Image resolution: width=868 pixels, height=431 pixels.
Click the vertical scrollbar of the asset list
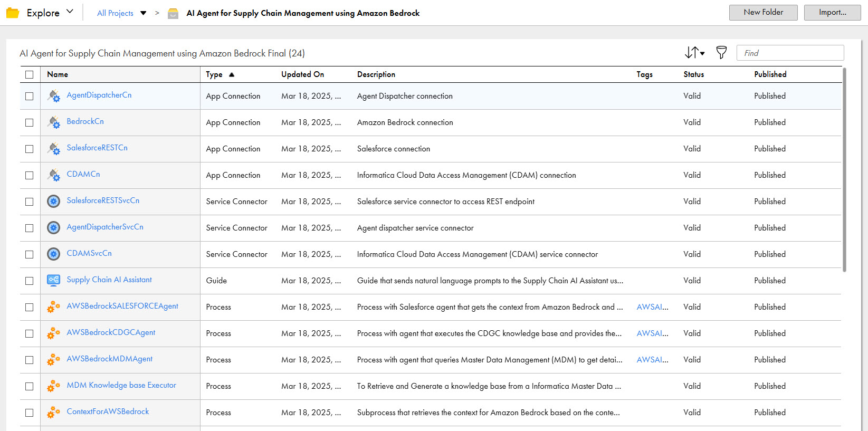click(x=844, y=170)
